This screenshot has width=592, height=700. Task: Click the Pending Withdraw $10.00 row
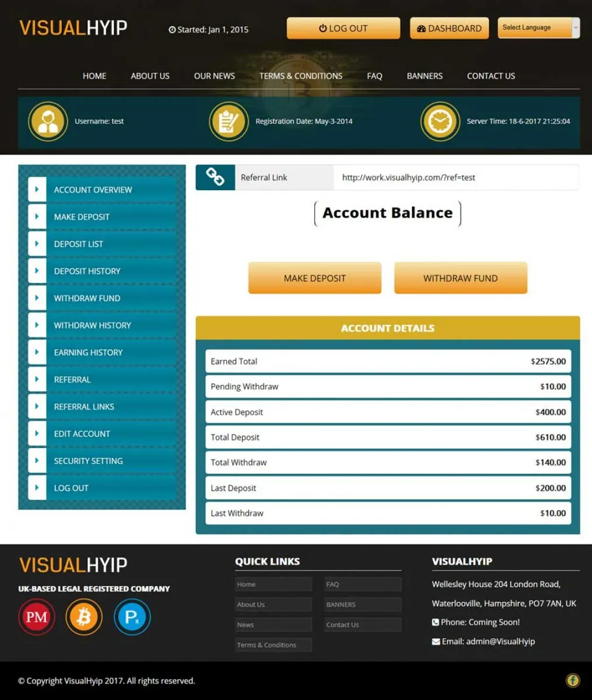(388, 386)
